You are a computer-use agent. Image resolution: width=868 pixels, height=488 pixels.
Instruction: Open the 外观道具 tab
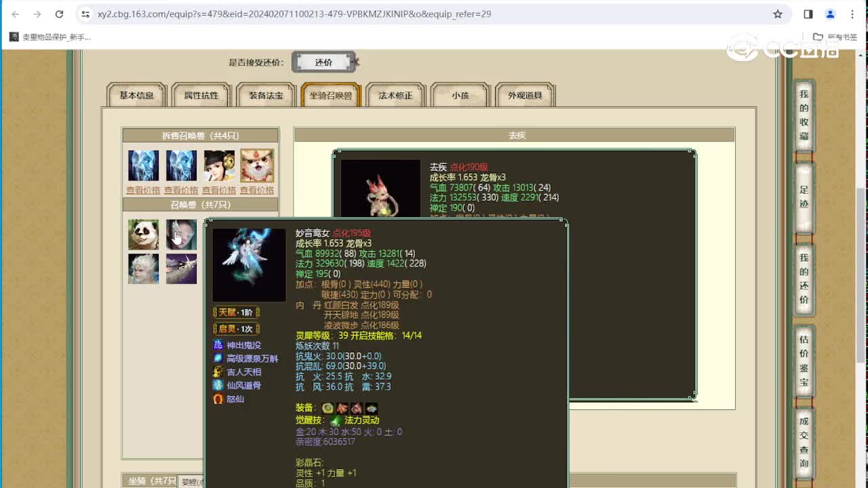(x=525, y=96)
